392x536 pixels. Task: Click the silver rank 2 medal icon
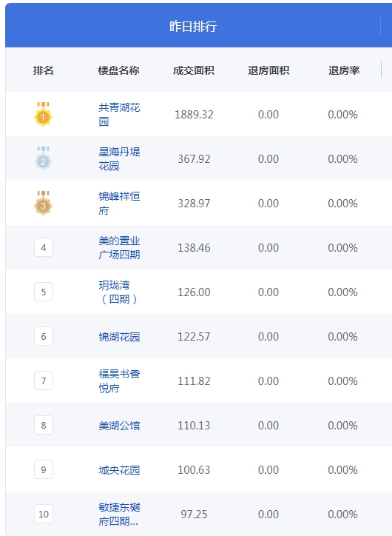pyautogui.click(x=43, y=158)
